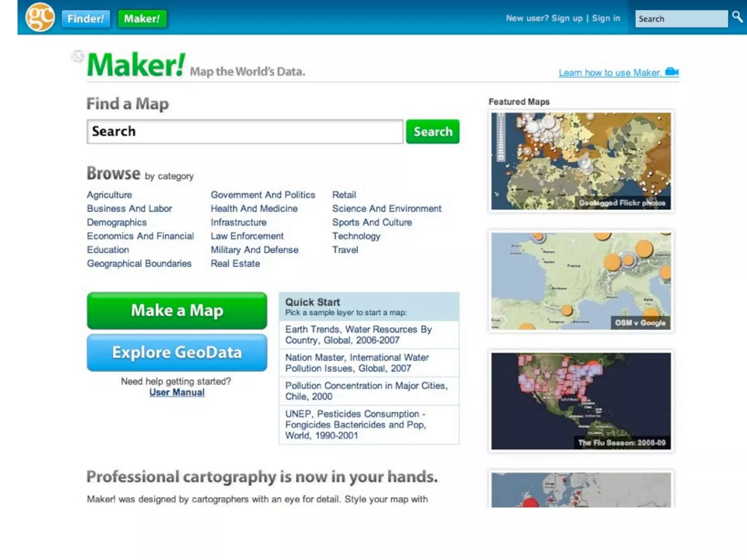Click the orange GC logo icon

pos(40,17)
